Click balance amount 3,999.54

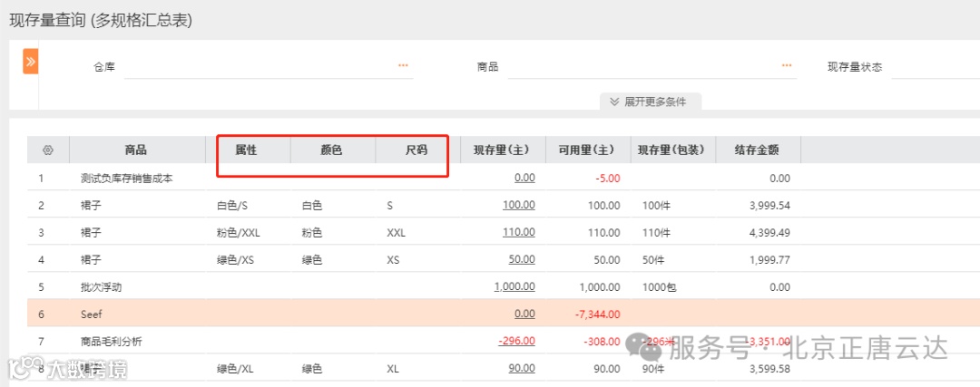coord(769,206)
